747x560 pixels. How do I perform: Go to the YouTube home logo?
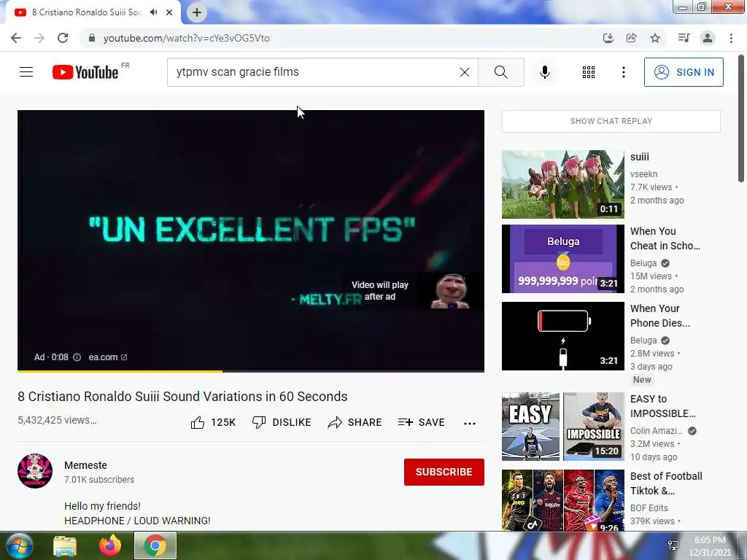tap(86, 72)
